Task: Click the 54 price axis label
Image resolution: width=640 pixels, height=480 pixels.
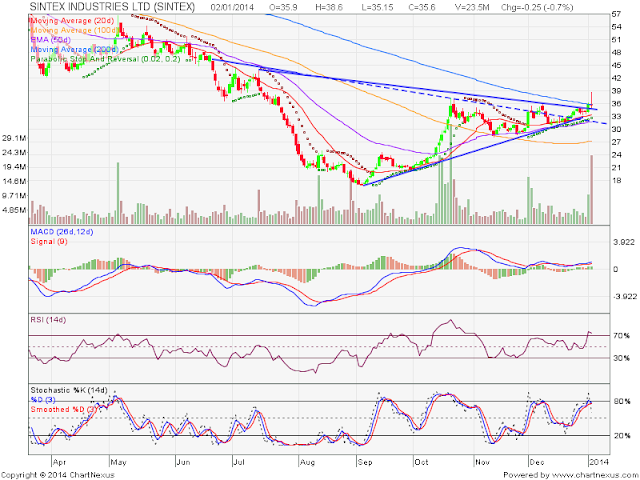Action: point(616,27)
